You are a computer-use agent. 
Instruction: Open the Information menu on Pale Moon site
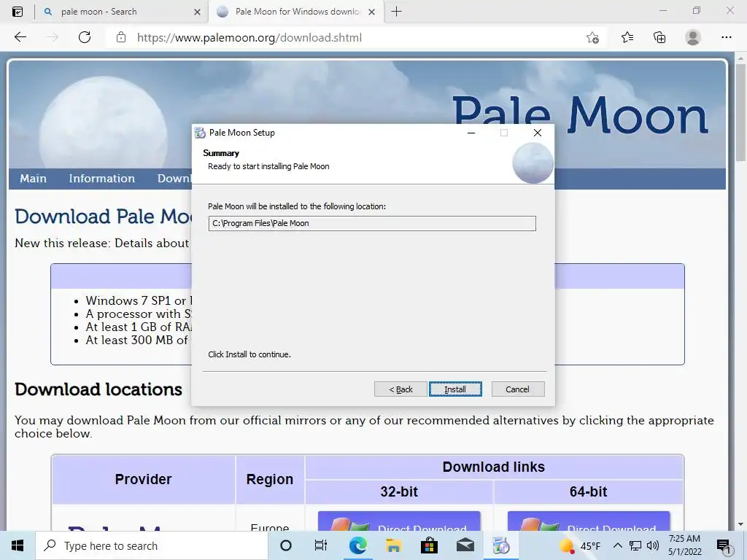(101, 179)
